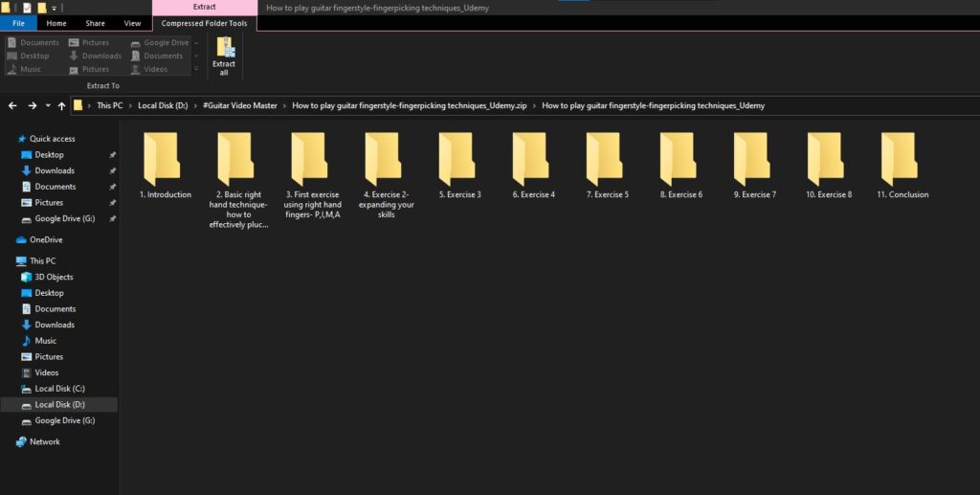Screen dimensions: 980x495
Task: Expand the Extract To destinations gallery
Action: [198, 69]
